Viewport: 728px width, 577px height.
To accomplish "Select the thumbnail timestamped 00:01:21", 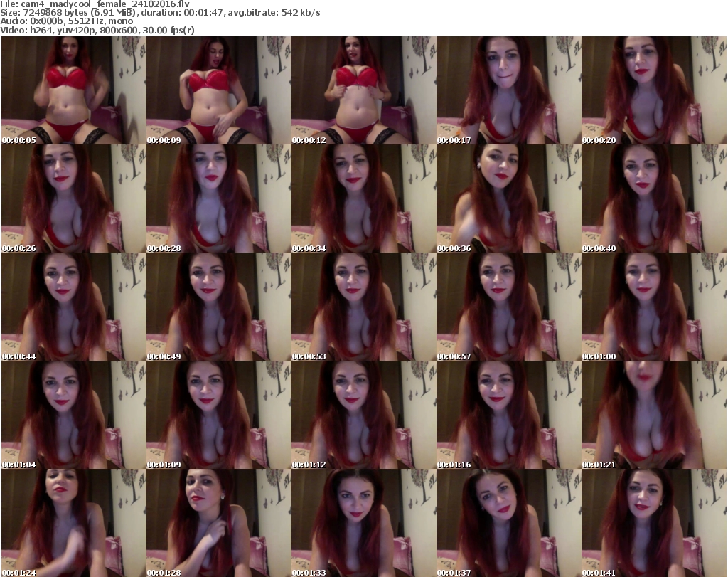I will point(654,415).
